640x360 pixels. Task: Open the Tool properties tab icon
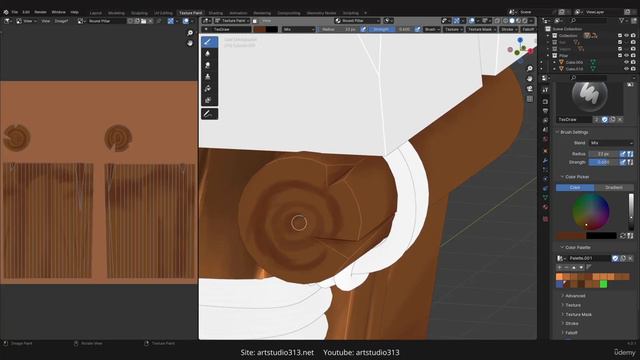(545, 90)
